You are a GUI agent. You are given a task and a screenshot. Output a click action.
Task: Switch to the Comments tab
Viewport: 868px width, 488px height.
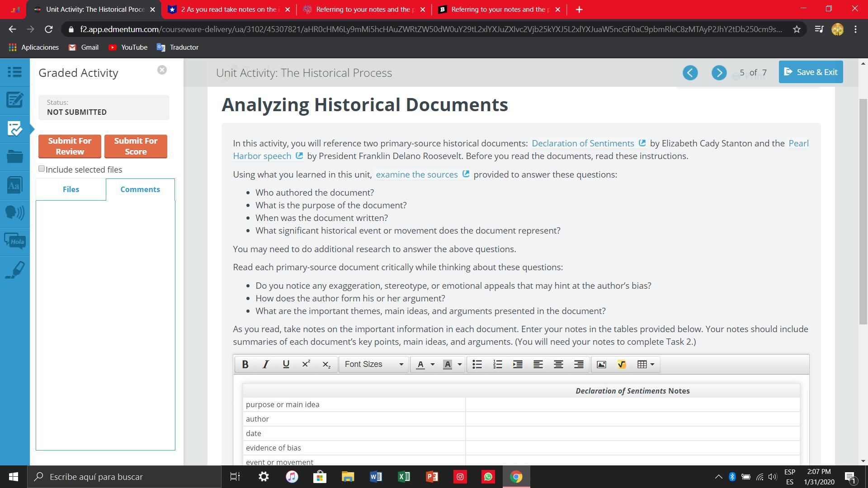point(140,189)
